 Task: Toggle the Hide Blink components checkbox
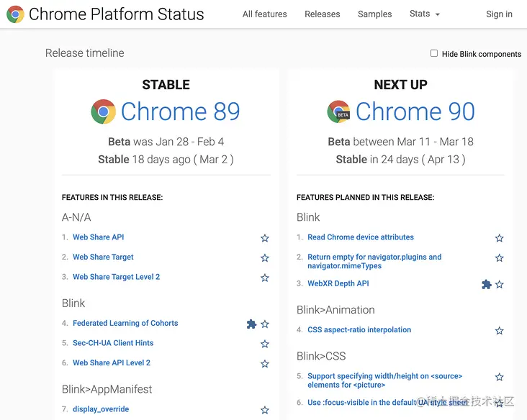click(x=434, y=53)
